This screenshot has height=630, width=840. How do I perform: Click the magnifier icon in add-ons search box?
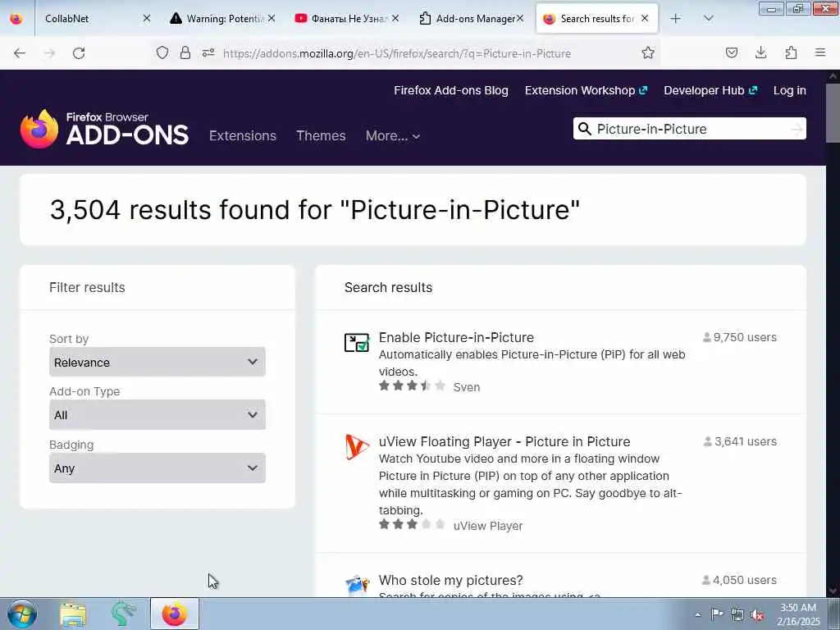pos(585,129)
